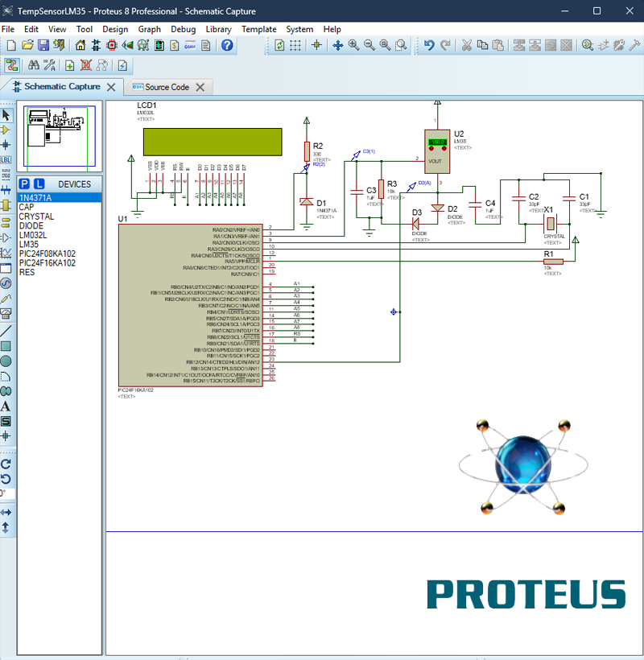Select the 2D graphics text A tool
This screenshot has height=660, width=644.
6,406
